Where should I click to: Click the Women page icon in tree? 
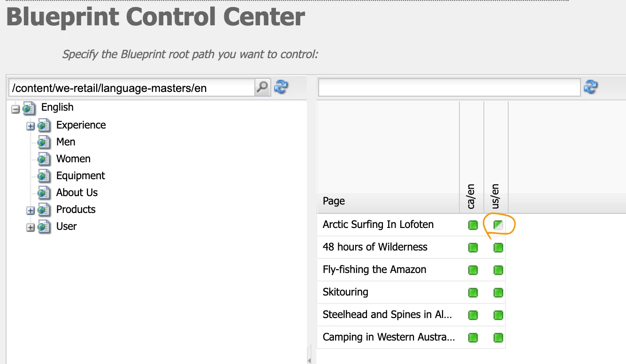44,159
